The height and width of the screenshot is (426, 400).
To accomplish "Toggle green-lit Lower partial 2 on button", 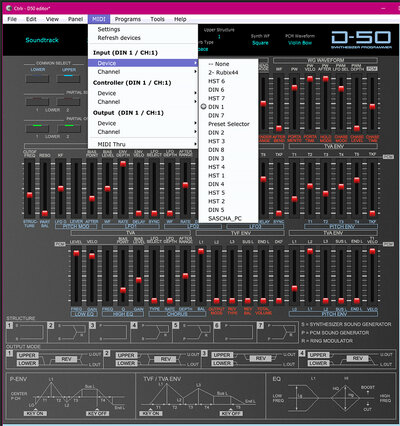I will [x=68, y=128].
